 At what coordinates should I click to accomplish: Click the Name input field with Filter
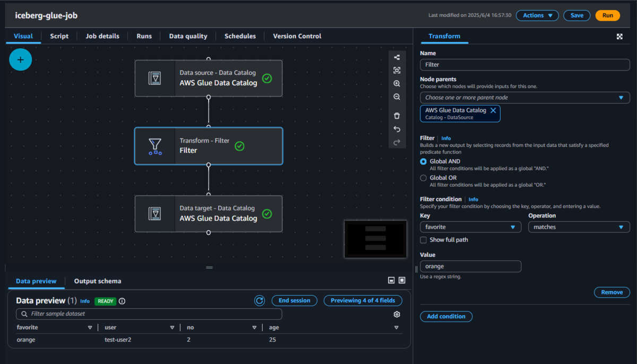[525, 65]
